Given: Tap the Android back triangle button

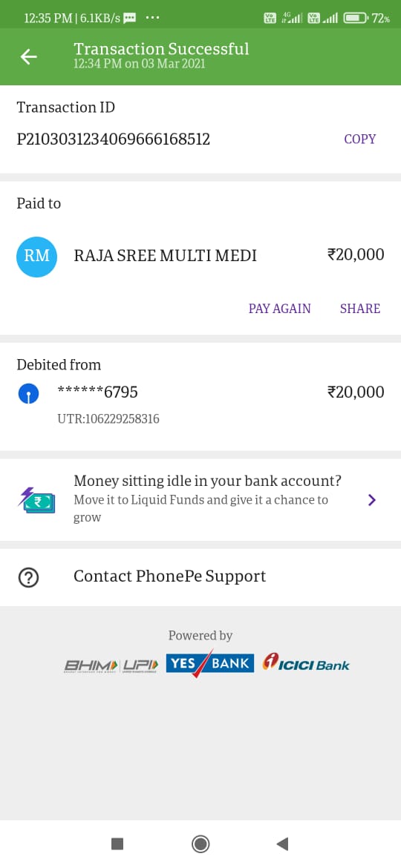Looking at the screenshot, I should tap(282, 844).
